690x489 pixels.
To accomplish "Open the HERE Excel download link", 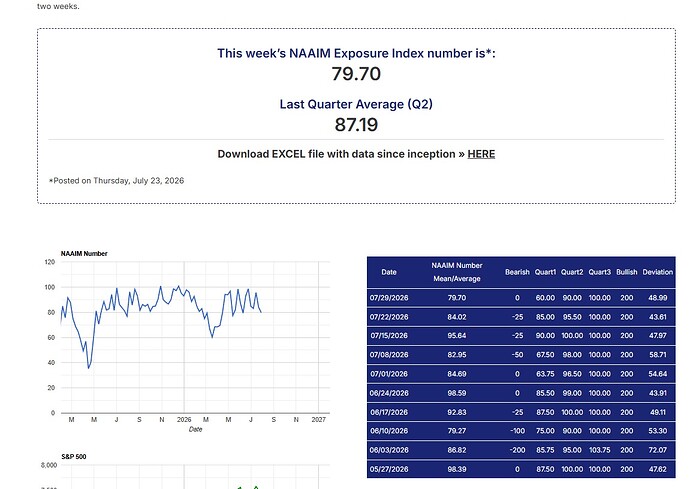I will [x=481, y=154].
